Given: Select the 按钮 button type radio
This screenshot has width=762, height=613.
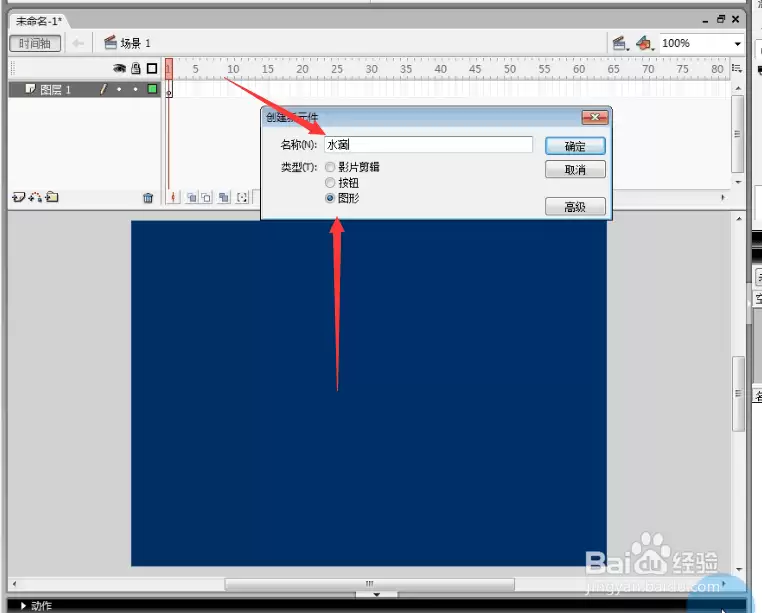Looking at the screenshot, I should pos(330,182).
